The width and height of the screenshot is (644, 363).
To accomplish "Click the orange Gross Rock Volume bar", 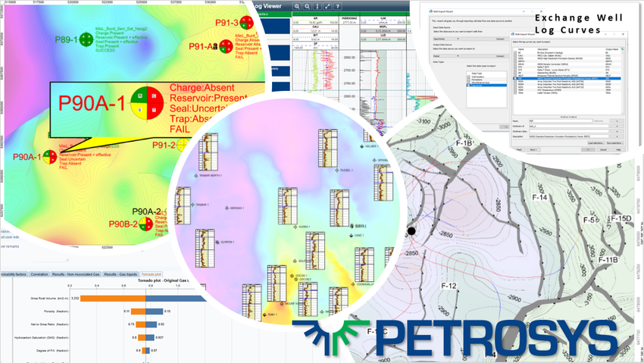I will click(113, 298).
